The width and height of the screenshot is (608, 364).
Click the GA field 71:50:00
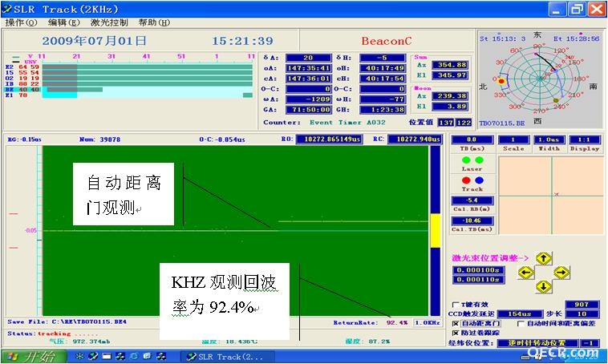[308, 110]
